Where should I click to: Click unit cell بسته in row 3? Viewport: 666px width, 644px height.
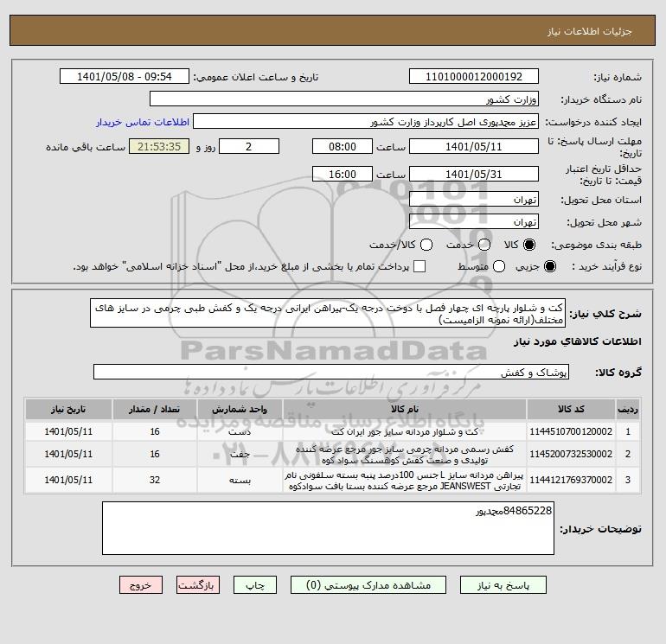click(240, 480)
